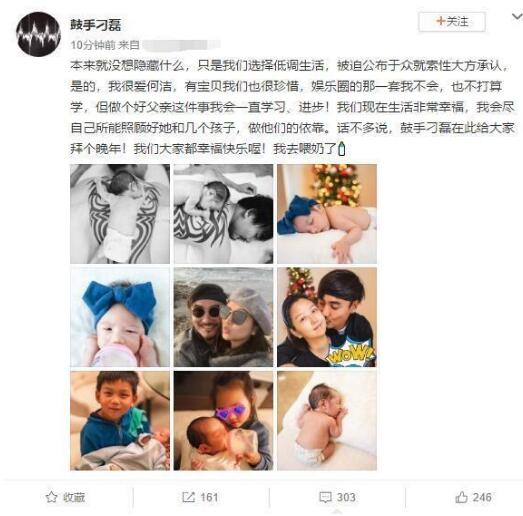View the black-and-white baby and boy photo
The height and width of the screenshot is (516, 523).
coord(223,214)
